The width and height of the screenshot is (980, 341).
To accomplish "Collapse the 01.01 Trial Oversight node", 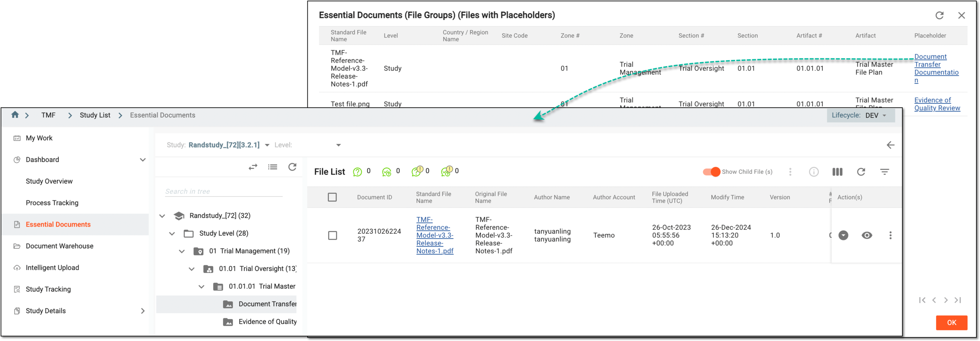I will (x=192, y=269).
